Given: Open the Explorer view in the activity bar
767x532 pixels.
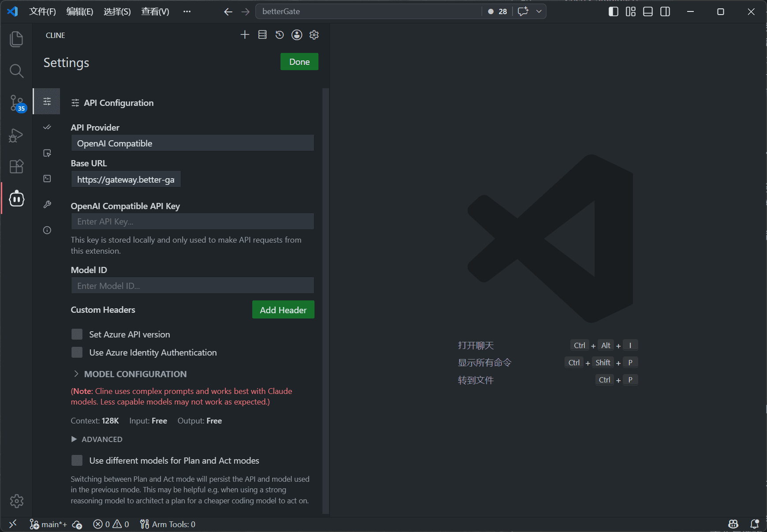Looking at the screenshot, I should tap(16, 39).
